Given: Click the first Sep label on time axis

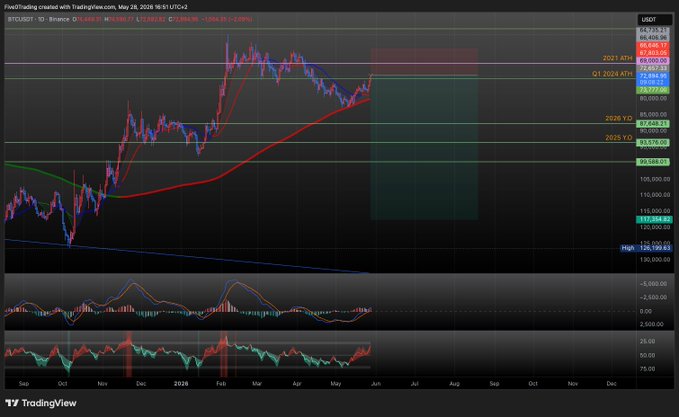Looking at the screenshot, I should pos(24,384).
